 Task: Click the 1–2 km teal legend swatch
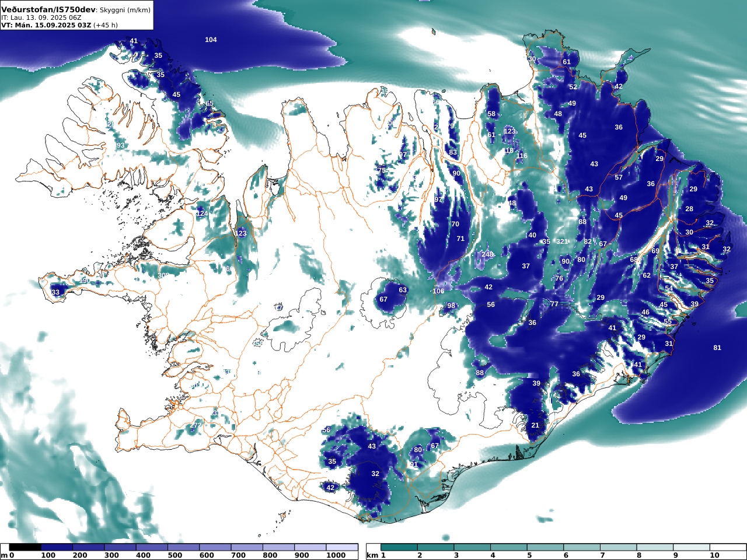click(399, 547)
